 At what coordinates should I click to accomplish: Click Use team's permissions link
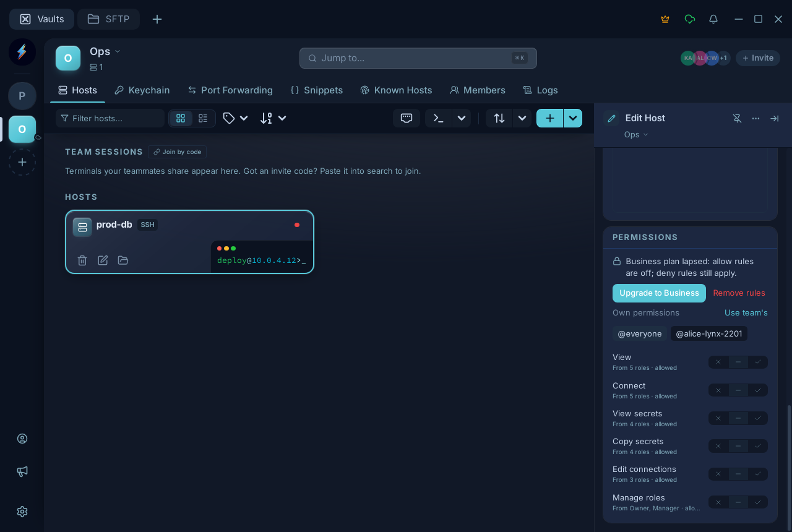pyautogui.click(x=746, y=313)
